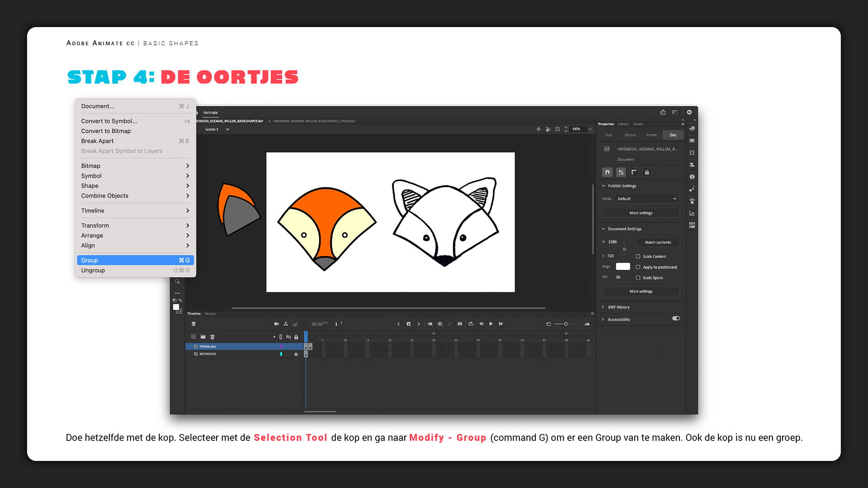
Task: Click the Match contents button
Action: click(x=657, y=243)
